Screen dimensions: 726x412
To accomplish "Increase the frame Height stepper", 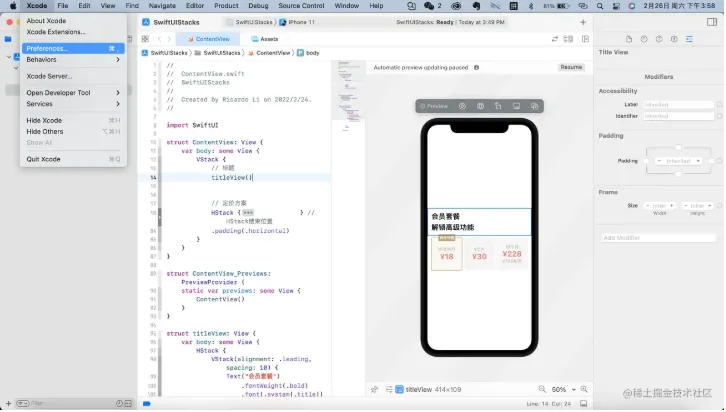I will [710, 206].
